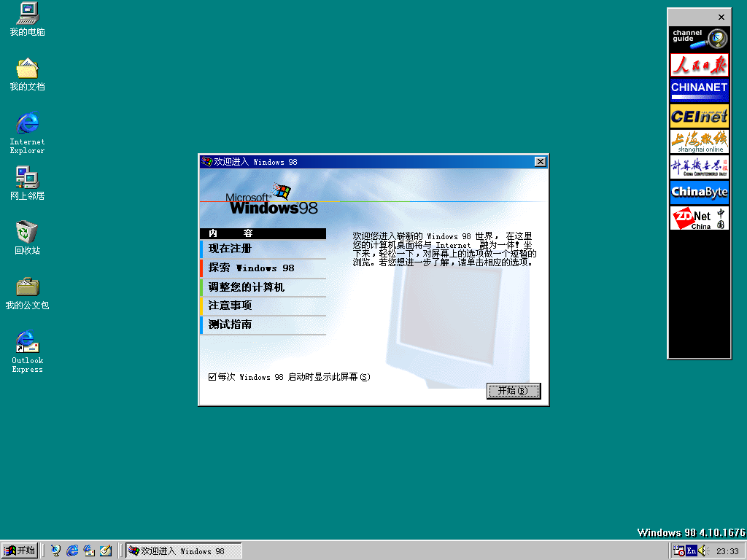The image size is (747, 560).
Task: Select the 我的文档 folder icon
Action: 27,74
